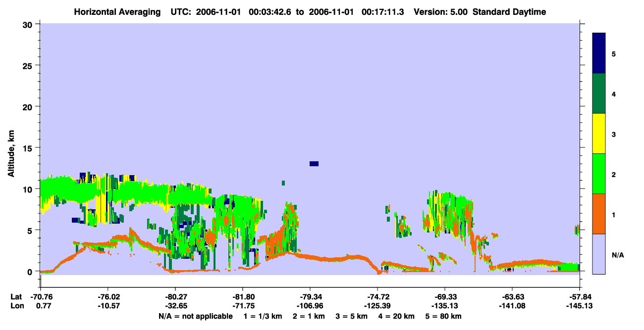The height and width of the screenshot is (330, 644).
Task: Click longitude value -125.39
Action: pyautogui.click(x=377, y=306)
